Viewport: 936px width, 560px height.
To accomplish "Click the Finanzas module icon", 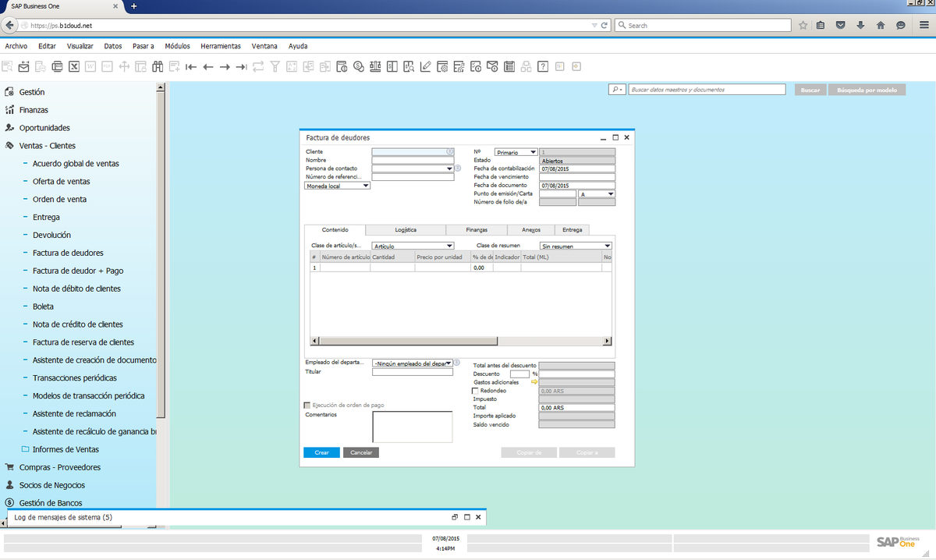I will (10, 110).
